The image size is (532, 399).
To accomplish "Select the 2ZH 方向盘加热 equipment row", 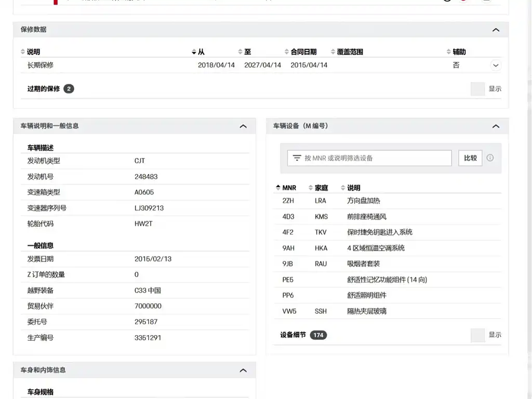I will [387, 201].
